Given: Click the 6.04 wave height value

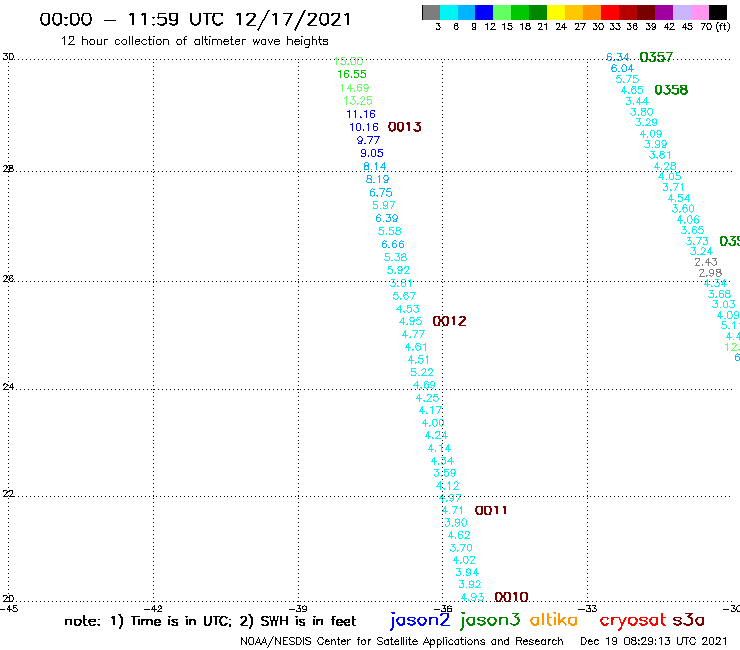Looking at the screenshot, I should coord(622,68).
